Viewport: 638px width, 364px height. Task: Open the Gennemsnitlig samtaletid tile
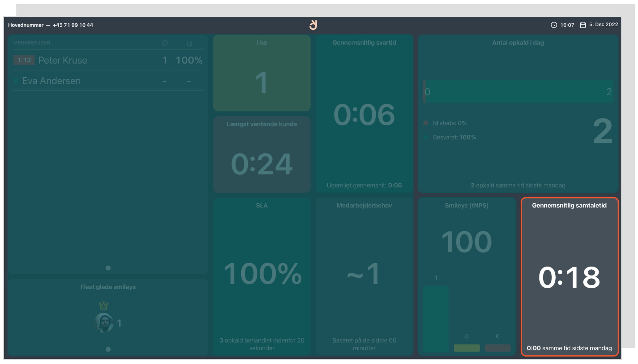pyautogui.click(x=569, y=277)
